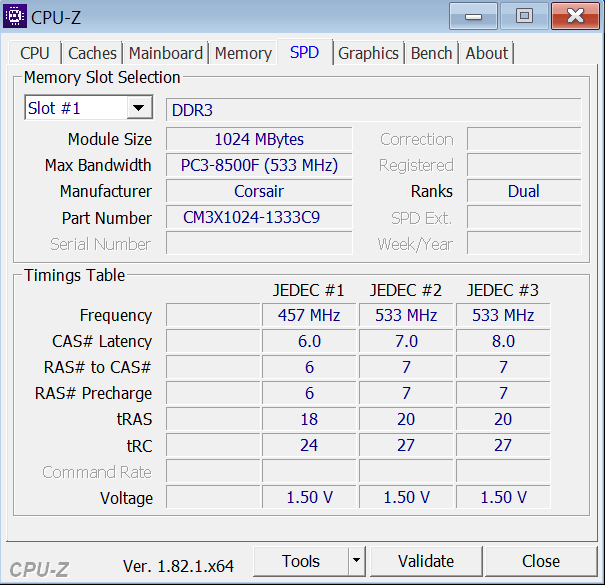Click the empty Registered field
Image resolution: width=605 pixels, height=585 pixels.
[524, 166]
